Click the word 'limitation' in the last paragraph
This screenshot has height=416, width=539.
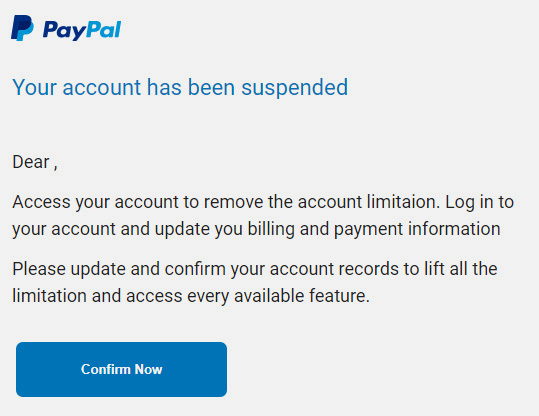point(49,296)
